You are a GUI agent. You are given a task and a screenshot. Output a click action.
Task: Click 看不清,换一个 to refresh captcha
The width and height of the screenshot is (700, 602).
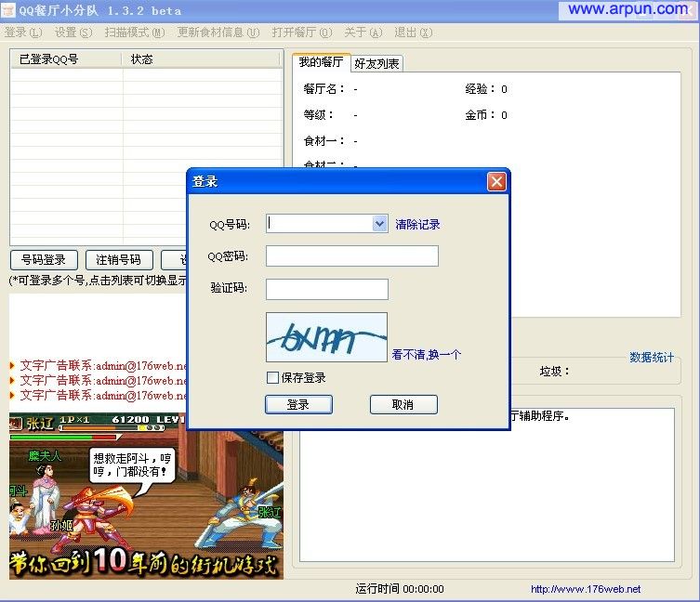coord(427,355)
